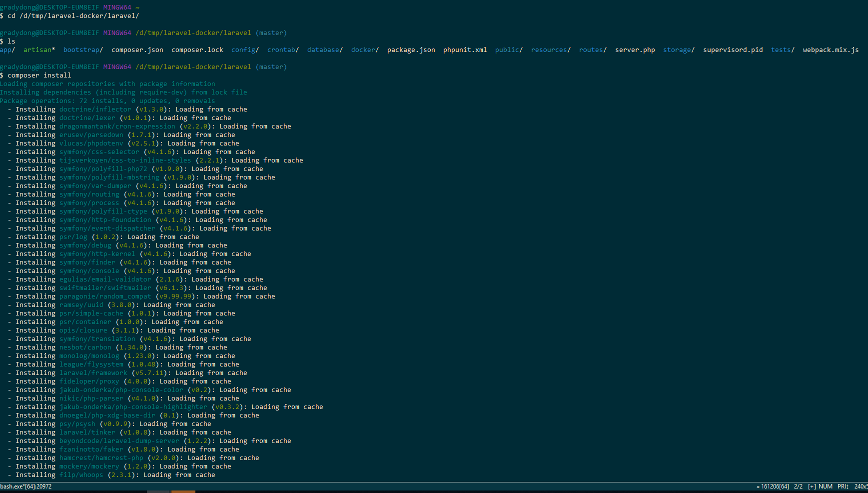Click the bootstrap/ directory name
The image size is (868, 493).
click(83, 50)
